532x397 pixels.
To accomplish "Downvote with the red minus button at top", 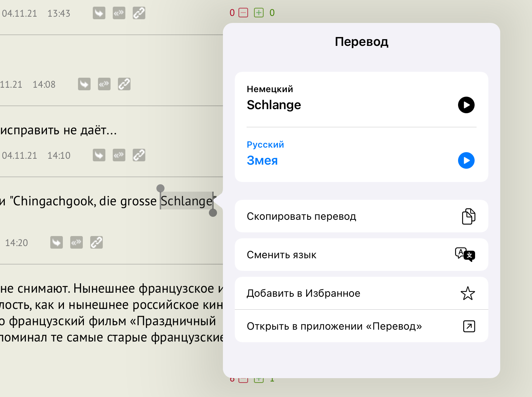I will [243, 13].
